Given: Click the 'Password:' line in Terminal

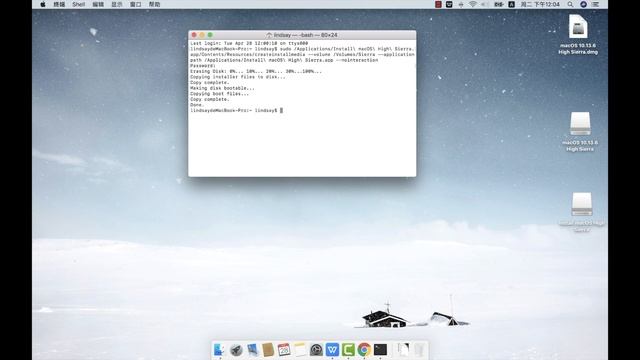Looking at the screenshot, I should 202,66.
